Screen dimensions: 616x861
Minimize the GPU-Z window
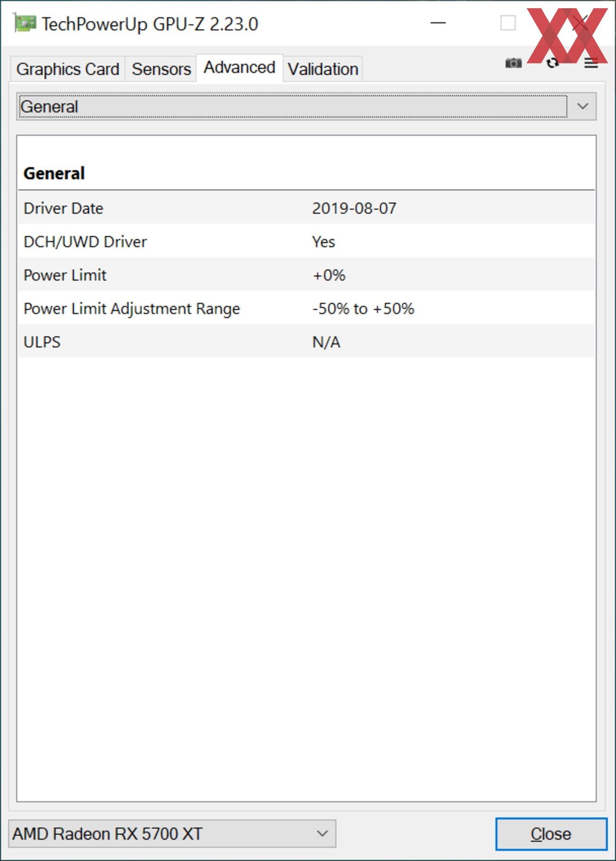click(x=438, y=23)
